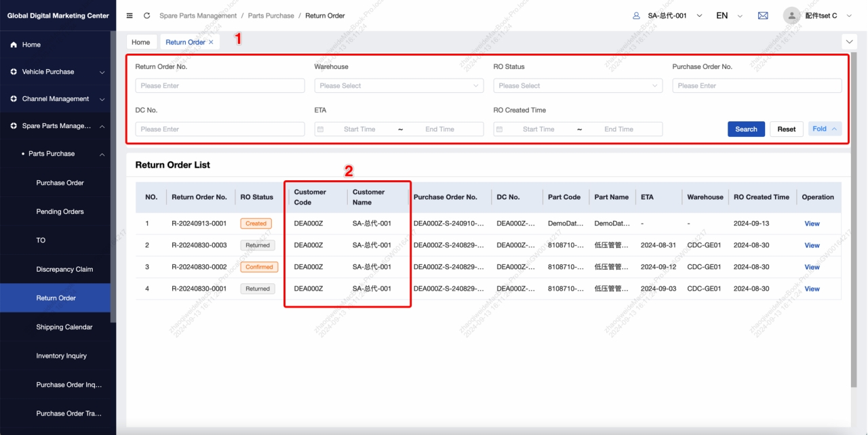Click the Reset button
Image resolution: width=868 pixels, height=435 pixels.
[787, 129]
